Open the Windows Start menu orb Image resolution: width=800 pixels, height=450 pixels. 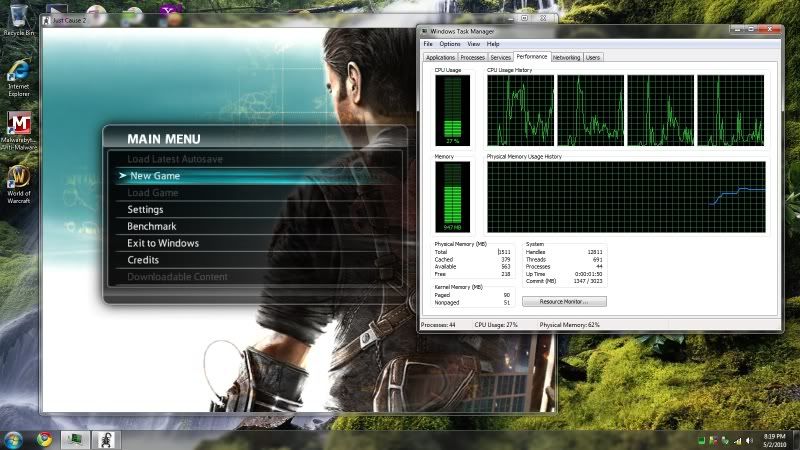(13, 439)
